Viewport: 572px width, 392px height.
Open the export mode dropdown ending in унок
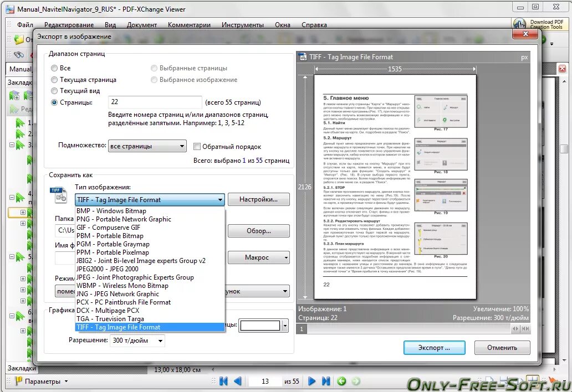coord(257,291)
